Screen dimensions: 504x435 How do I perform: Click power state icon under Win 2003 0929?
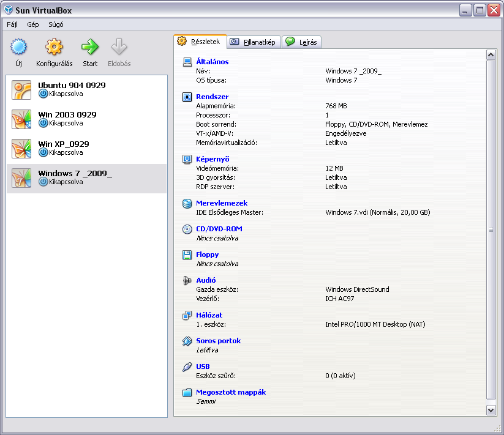point(43,123)
